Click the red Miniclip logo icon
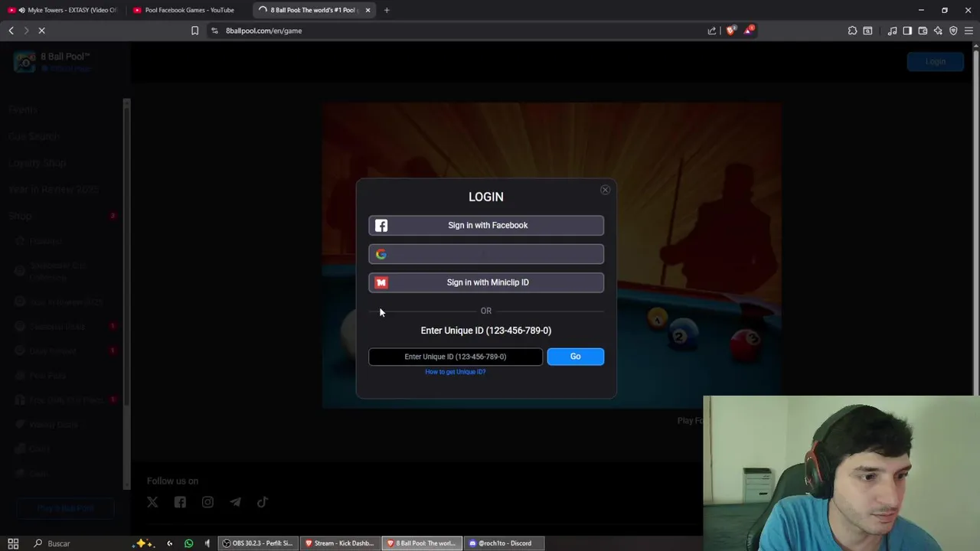Viewport: 980px width, 551px height. (x=381, y=282)
